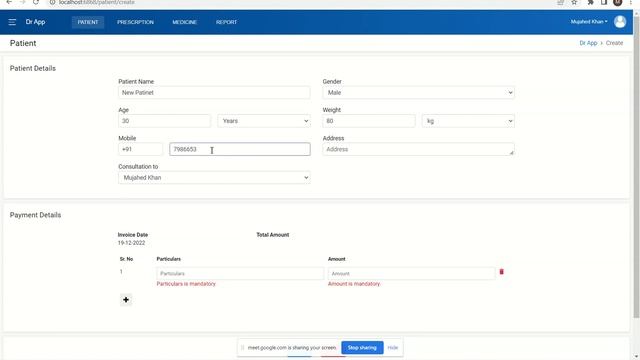This screenshot has width=640, height=360.
Task: Open the Gender dropdown
Action: pyautogui.click(x=418, y=93)
